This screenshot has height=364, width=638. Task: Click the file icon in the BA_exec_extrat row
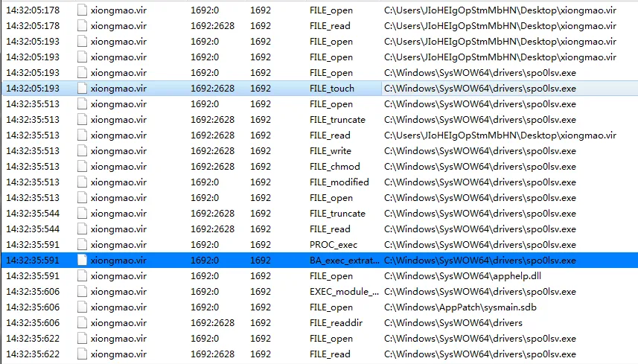click(82, 261)
